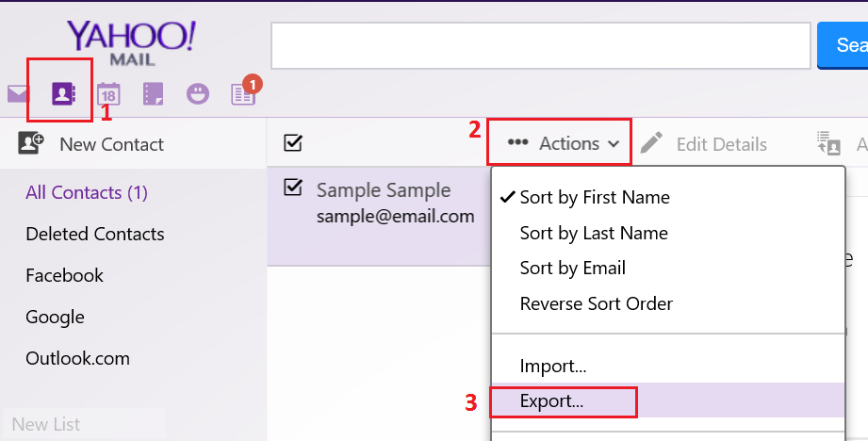
Task: Open the Google contacts source
Action: 55,317
